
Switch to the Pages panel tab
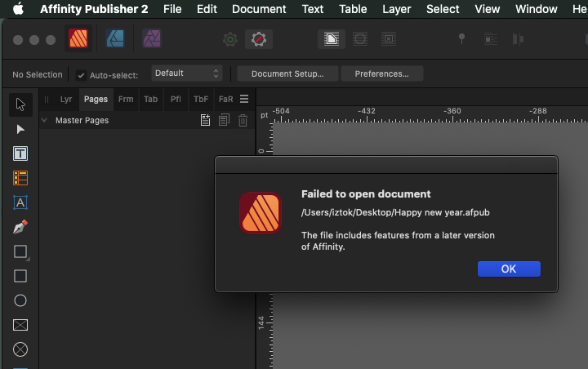(x=96, y=99)
